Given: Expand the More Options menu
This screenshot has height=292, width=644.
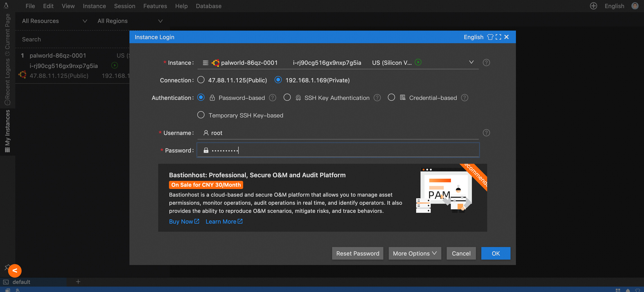Looking at the screenshot, I should pyautogui.click(x=415, y=253).
